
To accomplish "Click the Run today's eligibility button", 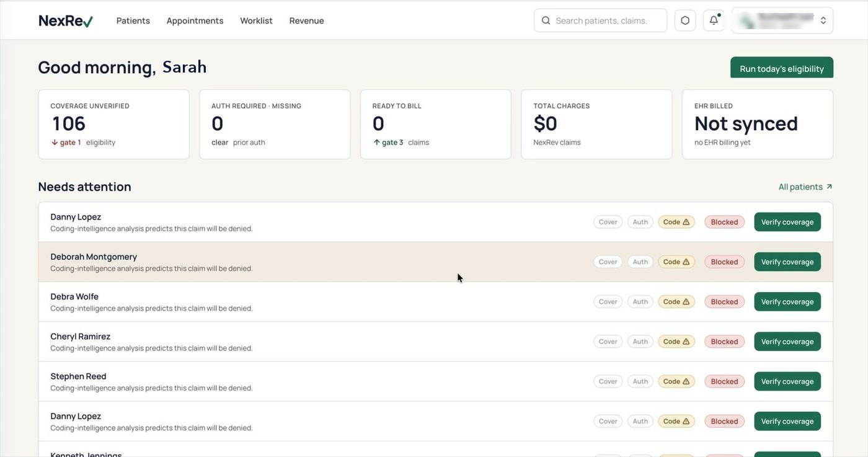I will click(x=782, y=68).
